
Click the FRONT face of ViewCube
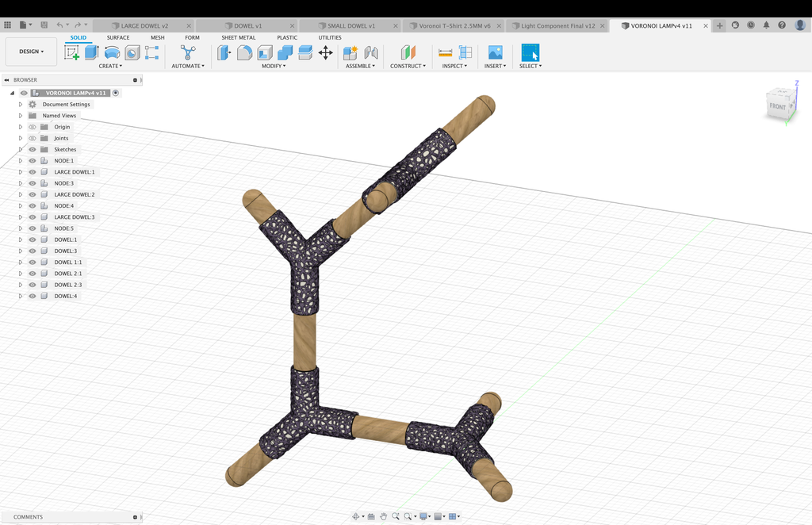[777, 106]
